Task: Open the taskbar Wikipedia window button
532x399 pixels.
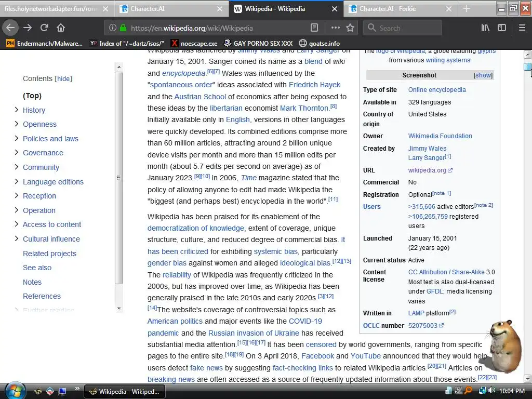Action: click(124, 392)
